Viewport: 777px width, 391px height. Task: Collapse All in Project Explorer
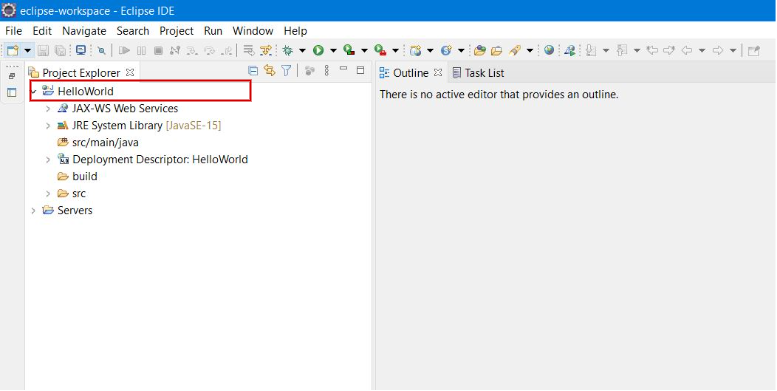pos(253,71)
